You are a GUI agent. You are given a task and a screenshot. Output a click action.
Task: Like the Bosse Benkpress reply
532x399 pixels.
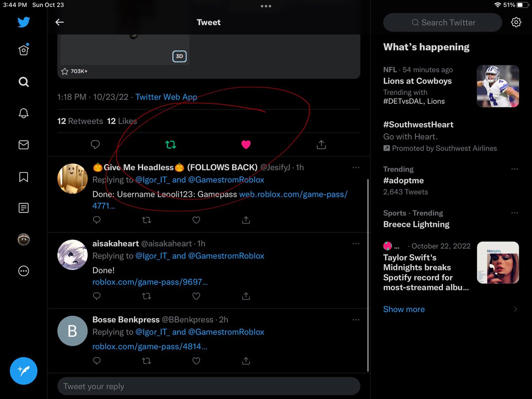click(196, 361)
